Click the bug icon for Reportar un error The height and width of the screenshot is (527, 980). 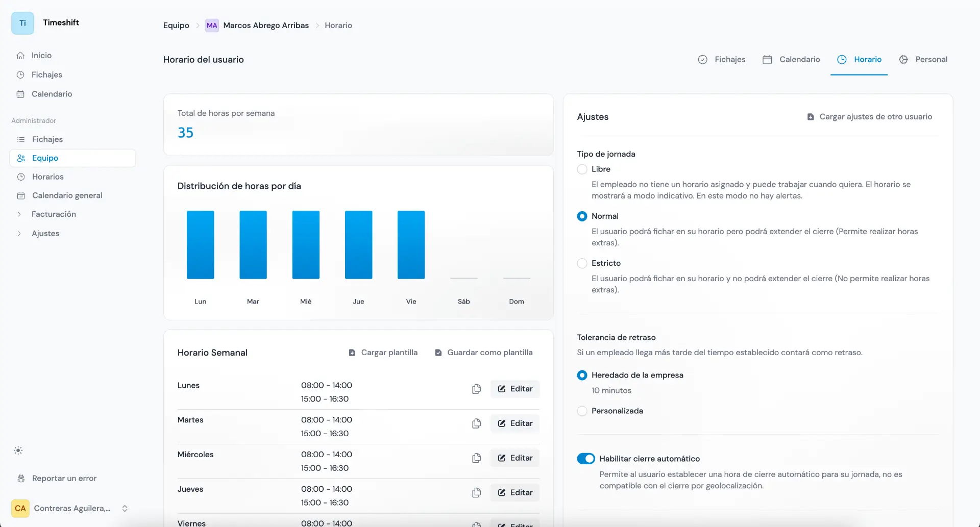point(21,479)
